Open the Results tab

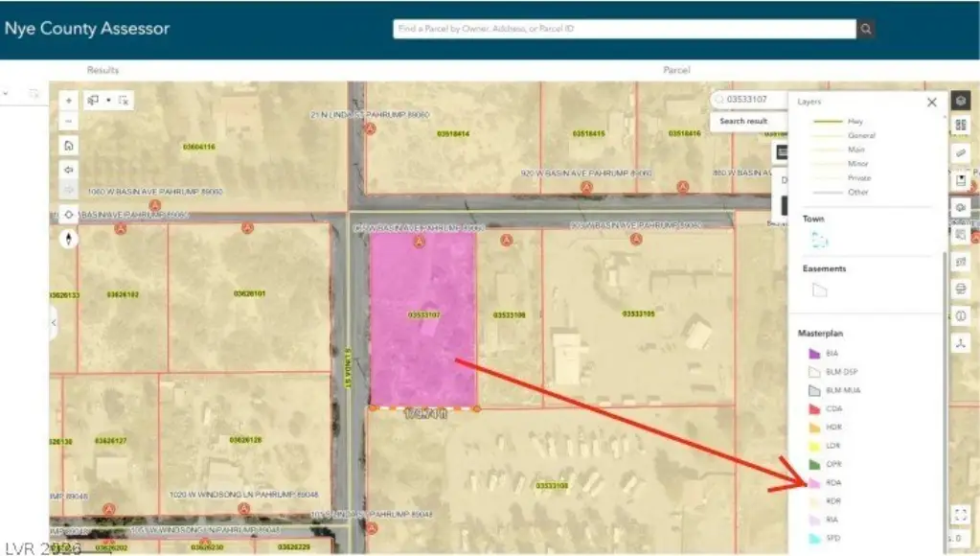(103, 70)
